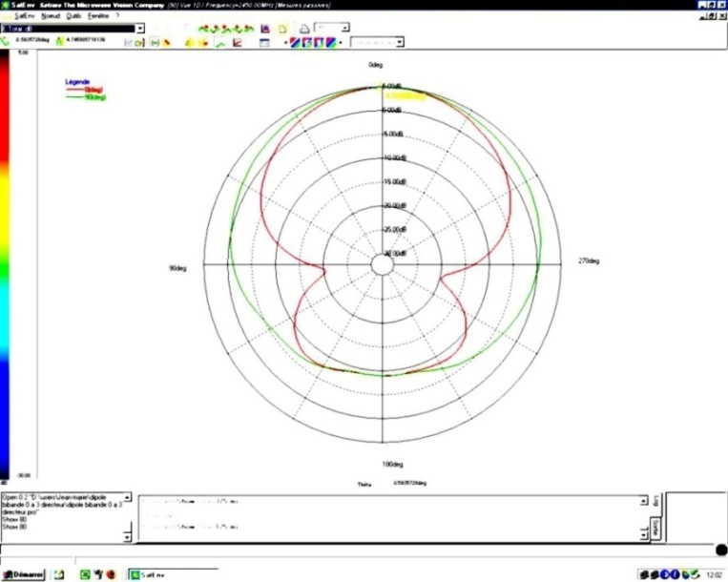728x582 pixels.
Task: Open the Noeud menu
Action: tap(51, 16)
